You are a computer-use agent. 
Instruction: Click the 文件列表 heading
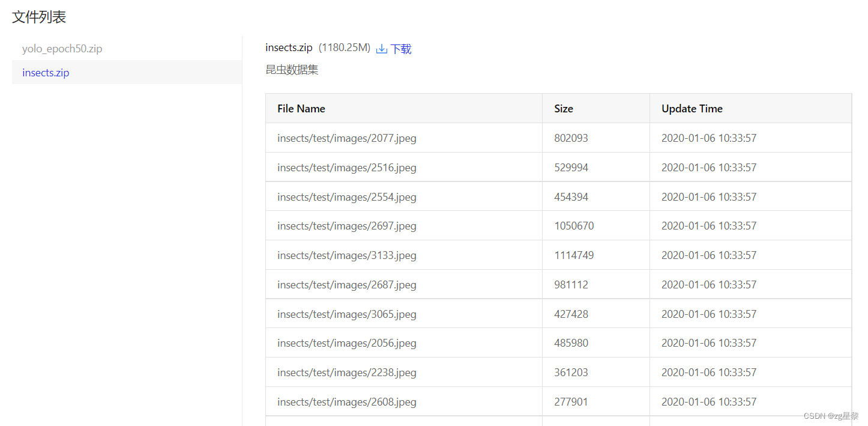[x=39, y=17]
